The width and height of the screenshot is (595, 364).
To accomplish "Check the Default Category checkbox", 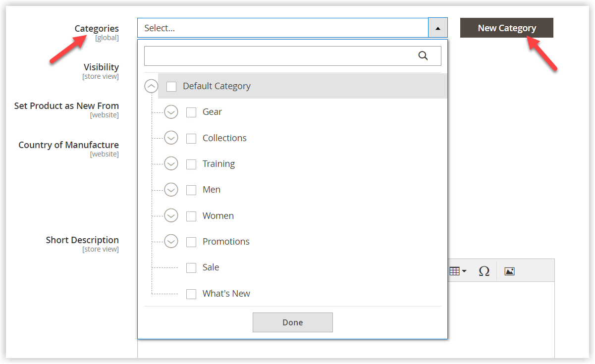I will (171, 86).
